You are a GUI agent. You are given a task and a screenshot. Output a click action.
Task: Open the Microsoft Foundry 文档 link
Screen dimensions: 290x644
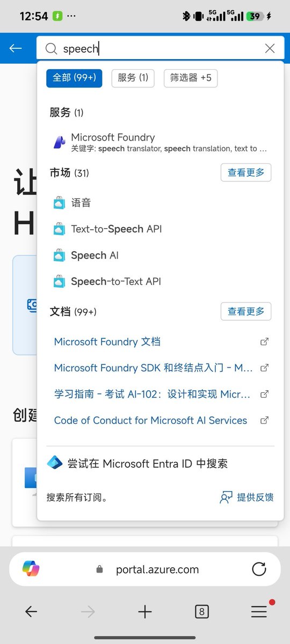click(x=107, y=341)
